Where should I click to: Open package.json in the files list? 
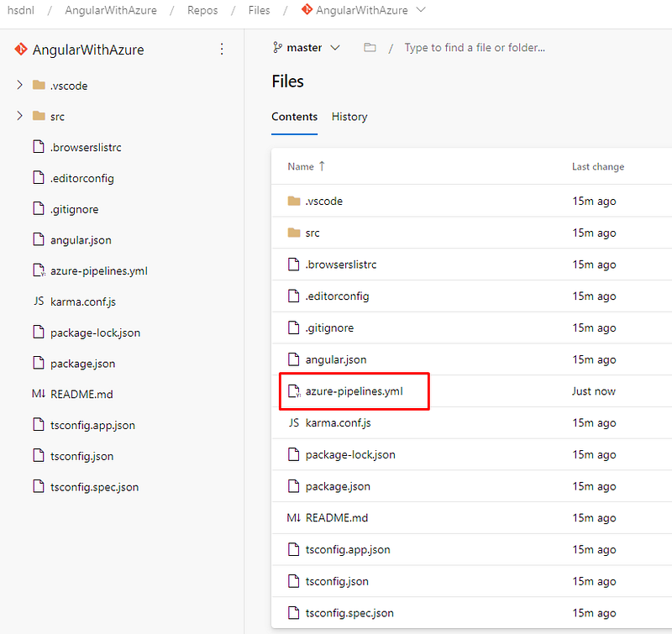(x=338, y=486)
